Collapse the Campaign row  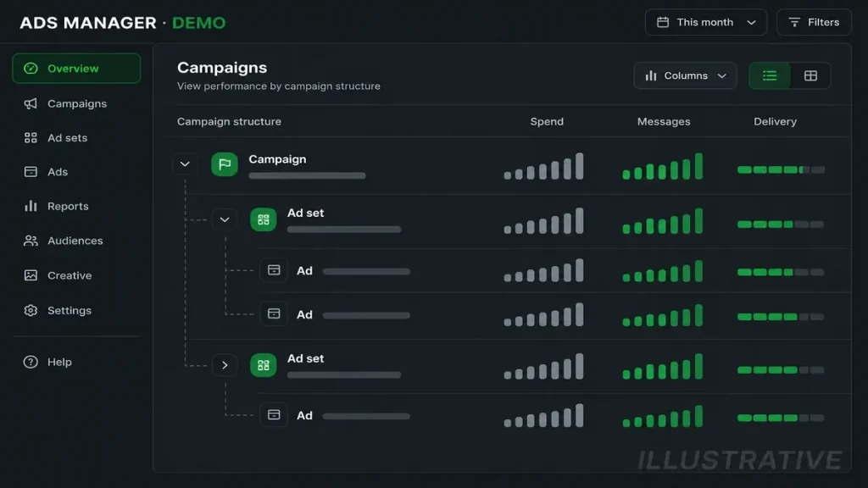[x=185, y=164]
